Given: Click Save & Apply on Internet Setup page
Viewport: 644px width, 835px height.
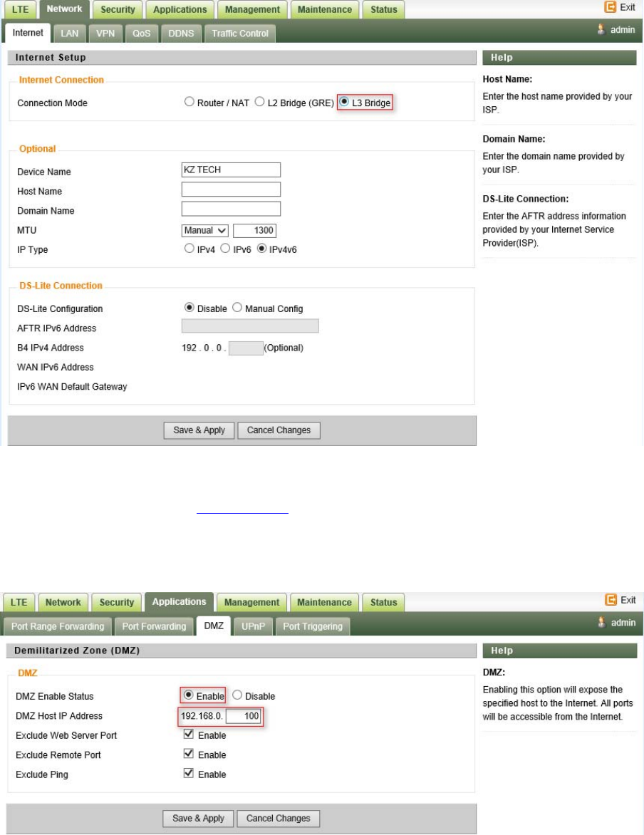Looking at the screenshot, I should click(x=199, y=430).
